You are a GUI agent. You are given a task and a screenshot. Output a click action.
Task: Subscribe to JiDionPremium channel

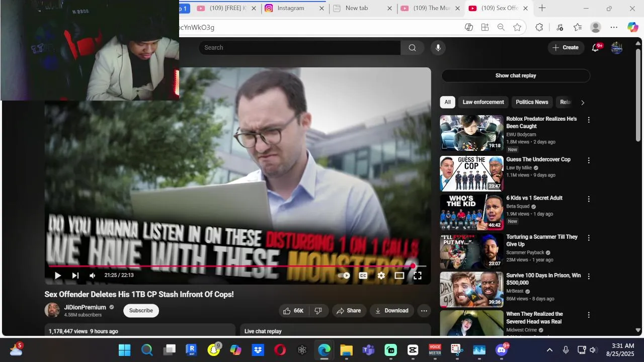[x=141, y=311]
